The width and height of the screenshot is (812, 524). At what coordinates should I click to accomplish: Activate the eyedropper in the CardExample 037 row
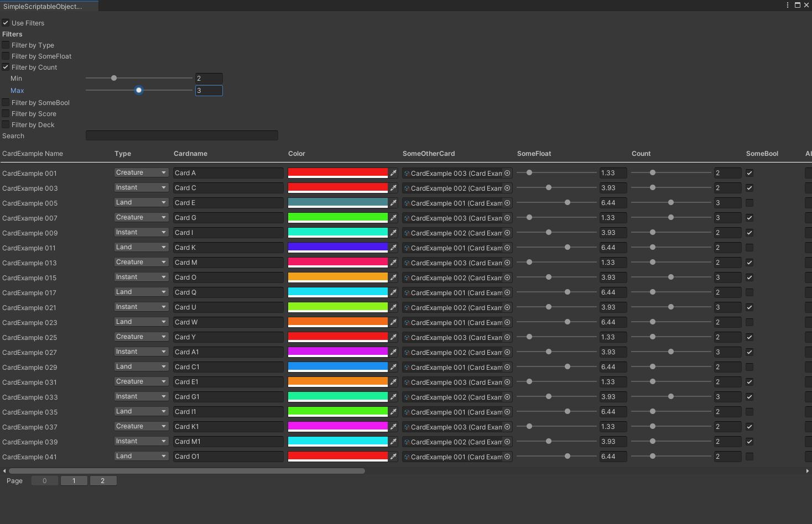pos(393,427)
